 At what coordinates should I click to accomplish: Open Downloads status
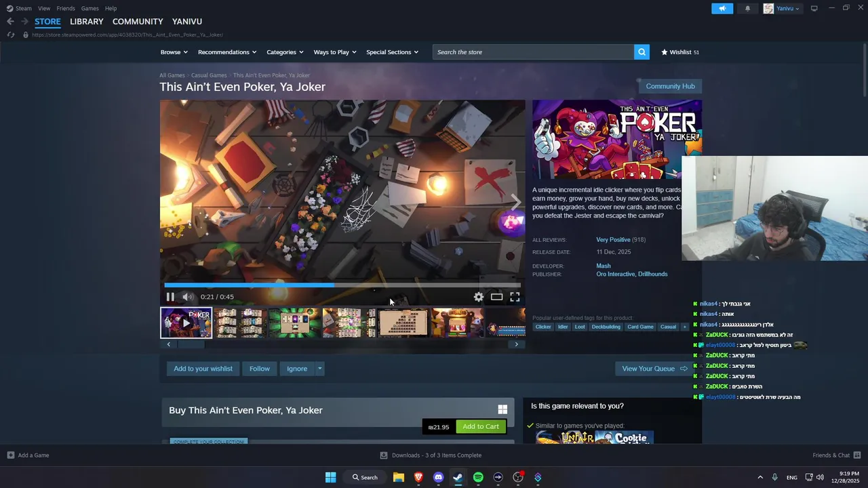click(431, 455)
